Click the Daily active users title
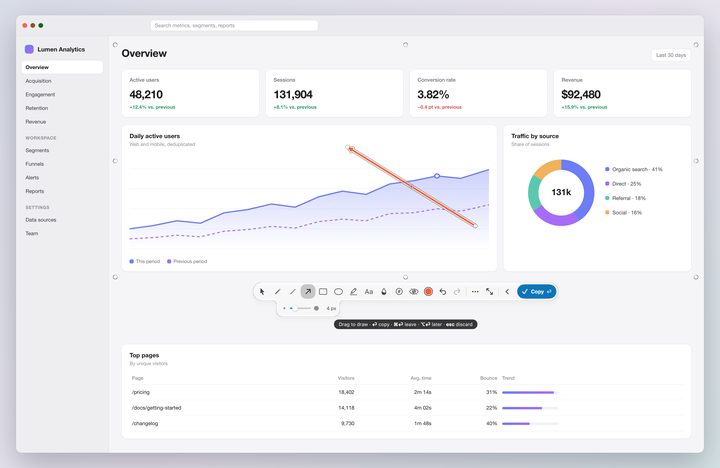The image size is (720, 468). 155,136
